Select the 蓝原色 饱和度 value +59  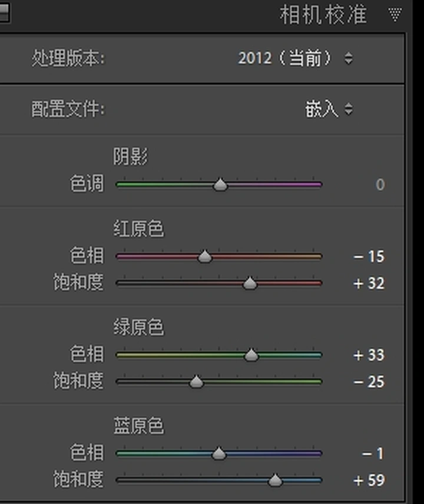coord(369,480)
